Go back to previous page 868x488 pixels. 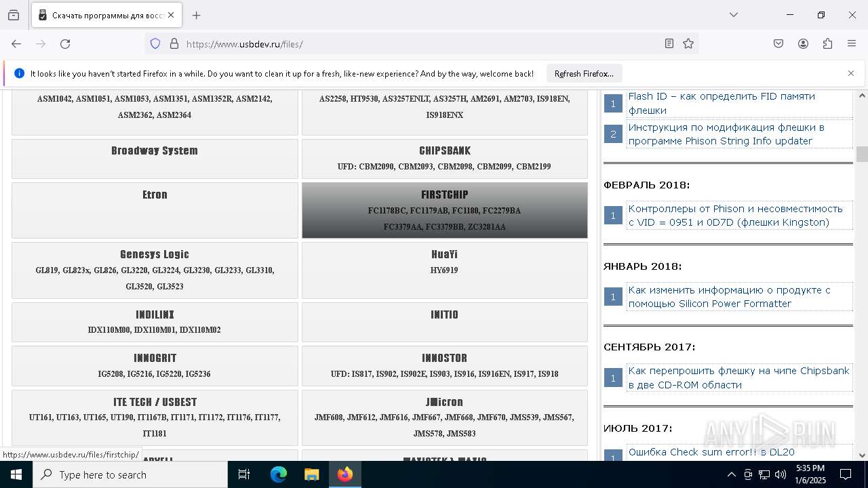tap(16, 43)
